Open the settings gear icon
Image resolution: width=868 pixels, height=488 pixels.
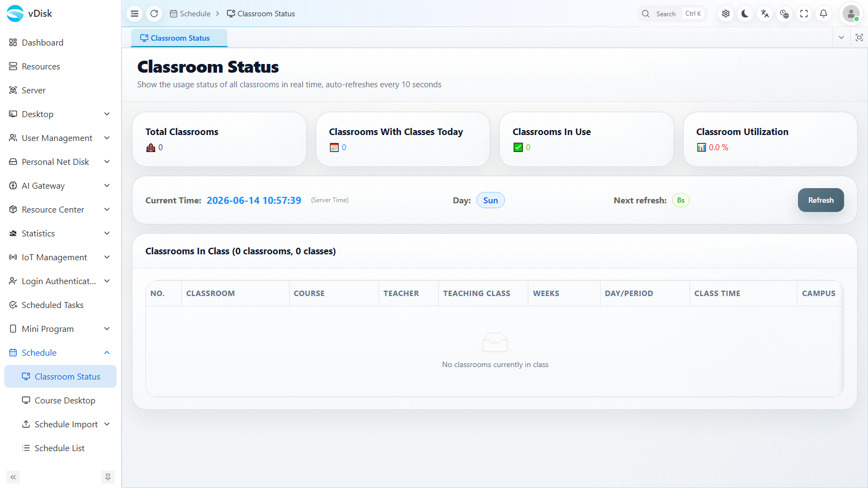726,14
